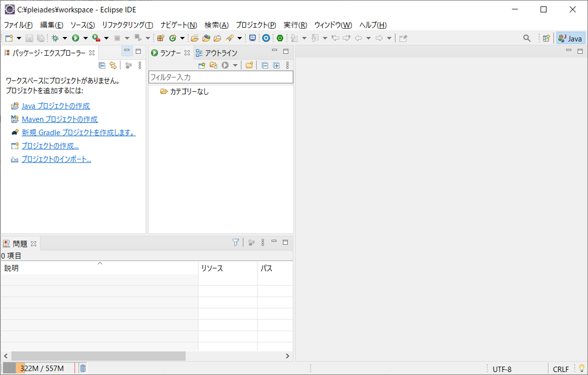Click the blue gear icon in toolbar

click(x=266, y=38)
